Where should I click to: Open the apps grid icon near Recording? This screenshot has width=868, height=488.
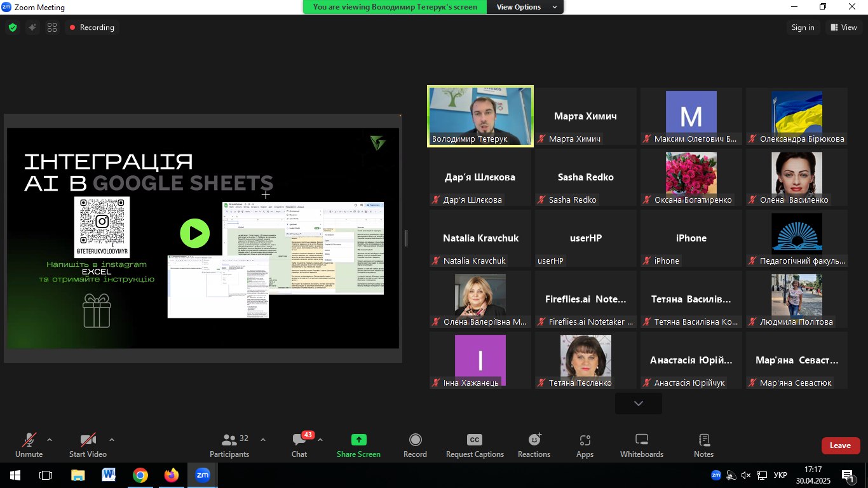pyautogui.click(x=52, y=27)
